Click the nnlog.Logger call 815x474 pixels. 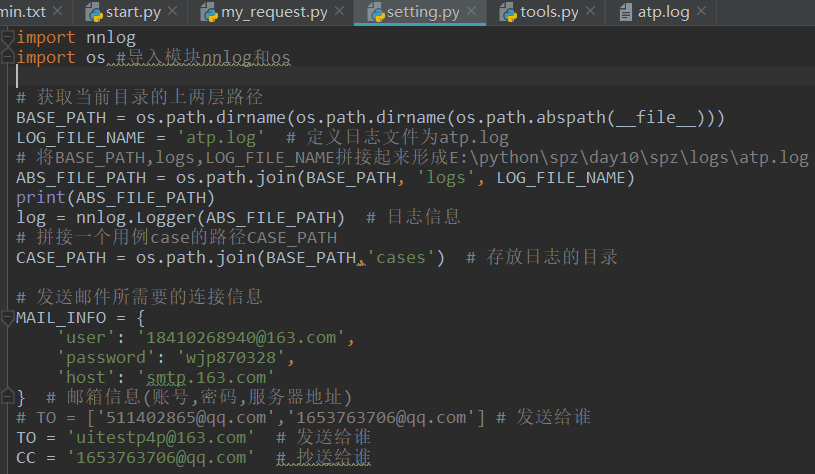[211, 218]
